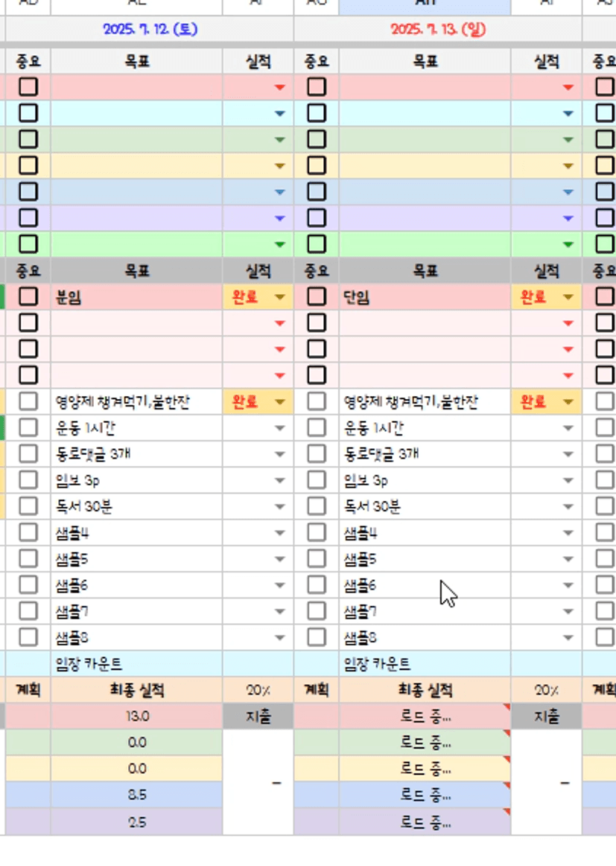Mark 독서 30분 checkbox in 7. 12. column
This screenshot has height=866, width=616.
28,506
